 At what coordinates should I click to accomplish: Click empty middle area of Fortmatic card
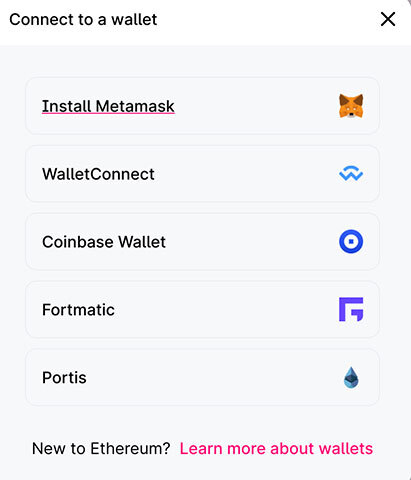pyautogui.click(x=227, y=309)
